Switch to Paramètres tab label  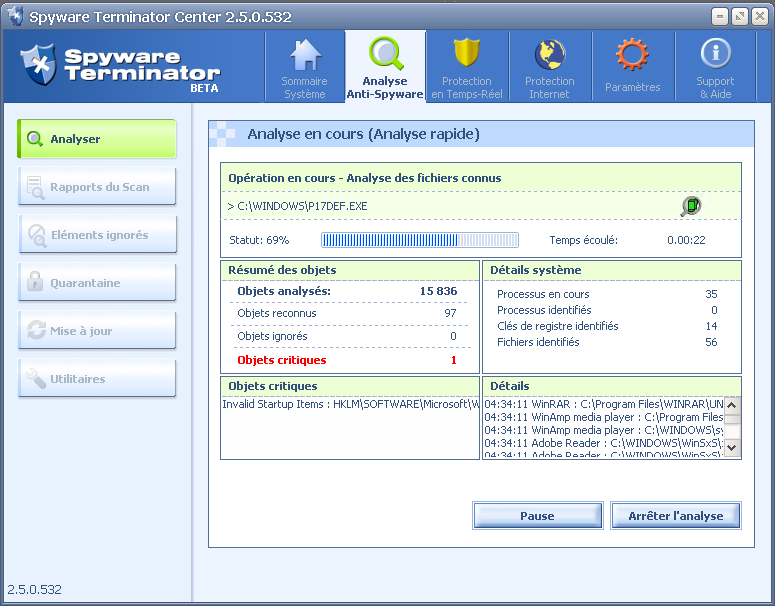pos(633,87)
